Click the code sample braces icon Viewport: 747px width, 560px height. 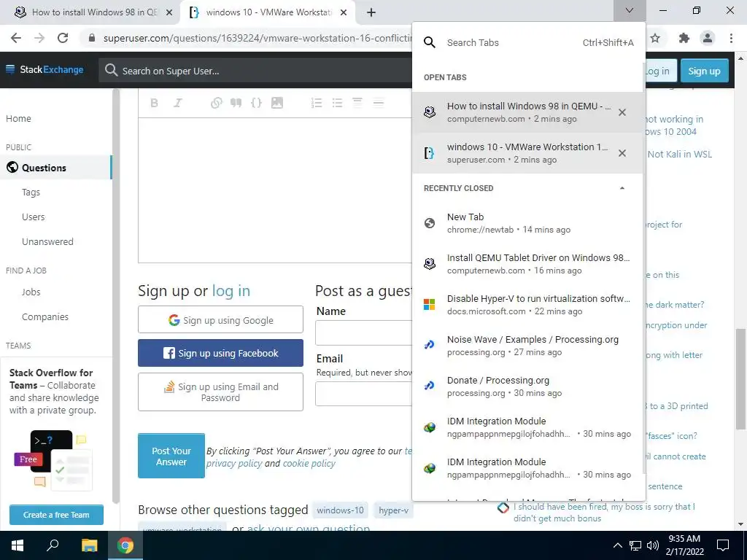(256, 103)
